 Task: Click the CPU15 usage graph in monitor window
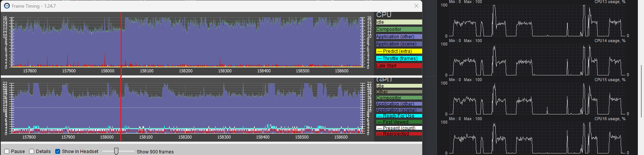coord(537,99)
